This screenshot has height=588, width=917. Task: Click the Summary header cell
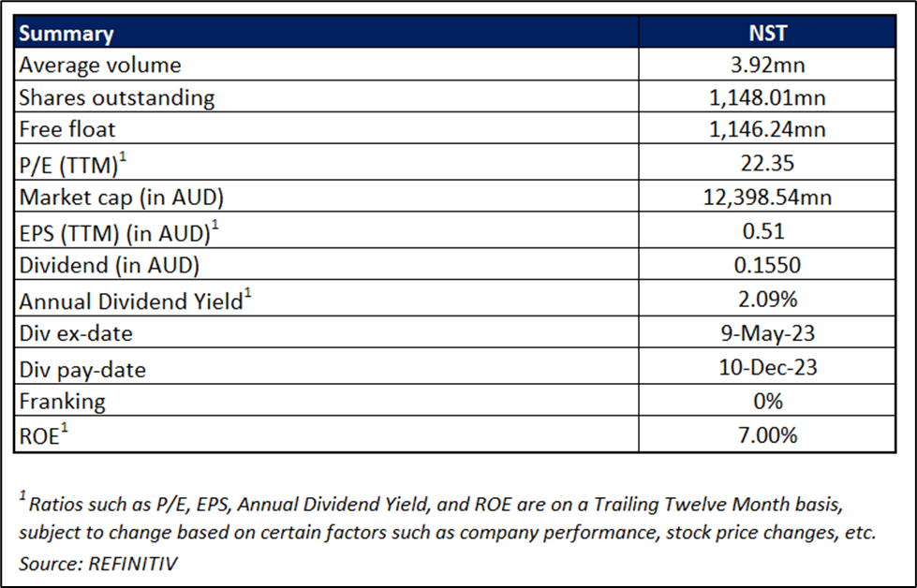click(x=326, y=32)
